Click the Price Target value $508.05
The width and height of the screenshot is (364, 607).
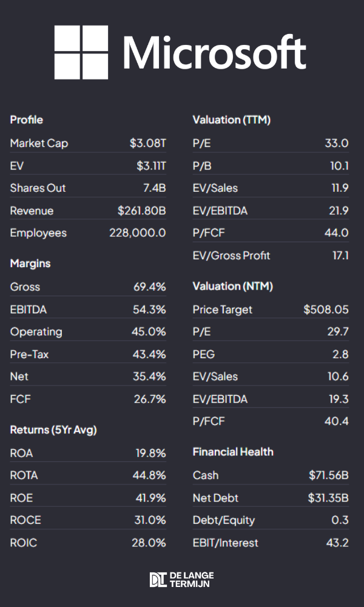pyautogui.click(x=326, y=310)
